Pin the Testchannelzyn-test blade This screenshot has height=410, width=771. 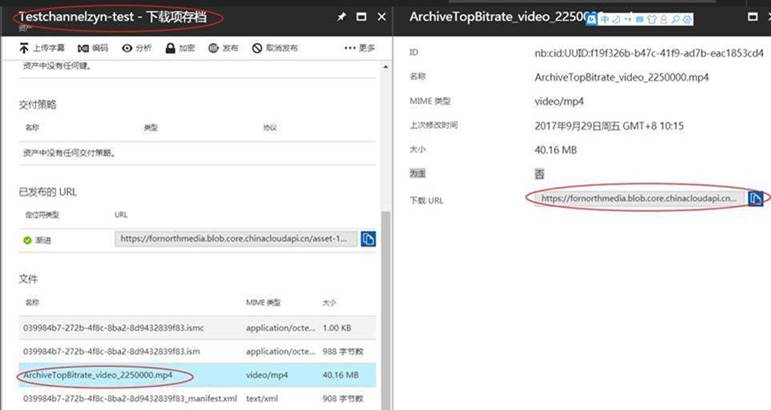coord(342,17)
